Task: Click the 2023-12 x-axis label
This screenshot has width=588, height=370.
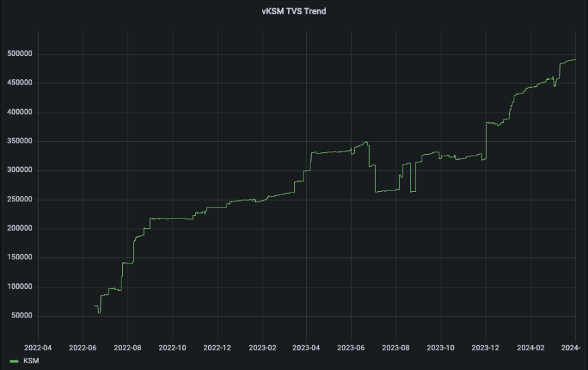Action: (485, 348)
